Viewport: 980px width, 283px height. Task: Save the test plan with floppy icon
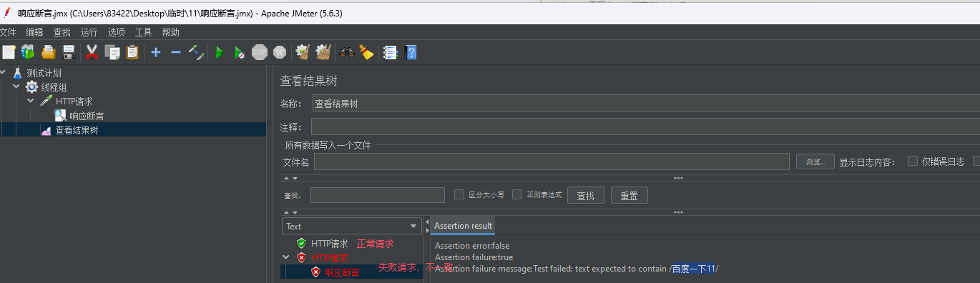[69, 52]
